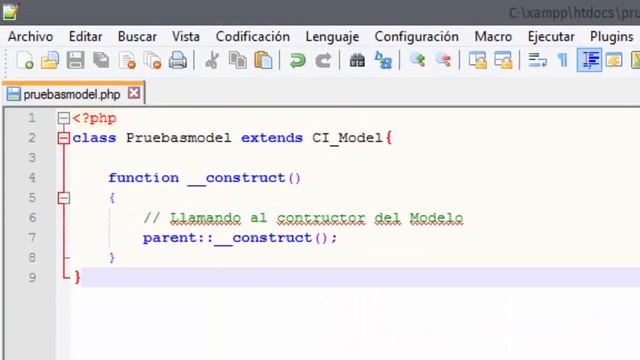Image resolution: width=640 pixels, height=360 pixels.
Task: Collapse the <?php fold marker on line 1
Action: point(64,118)
